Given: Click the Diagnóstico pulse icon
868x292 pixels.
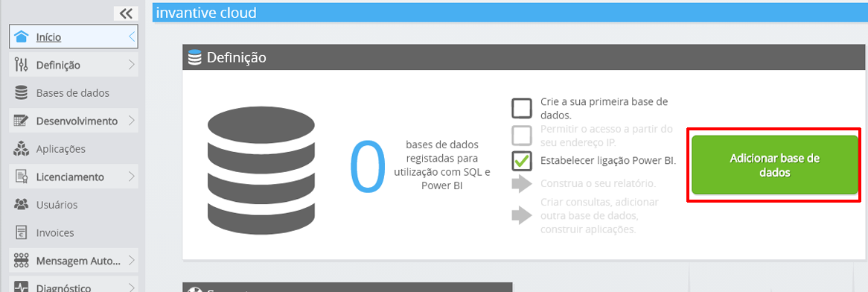Looking at the screenshot, I should coord(21,288).
